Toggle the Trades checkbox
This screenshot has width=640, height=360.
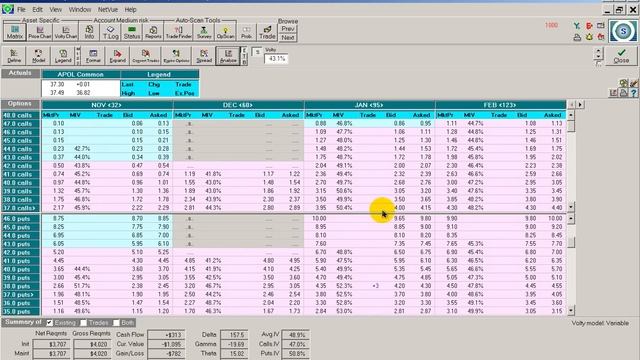[83, 323]
